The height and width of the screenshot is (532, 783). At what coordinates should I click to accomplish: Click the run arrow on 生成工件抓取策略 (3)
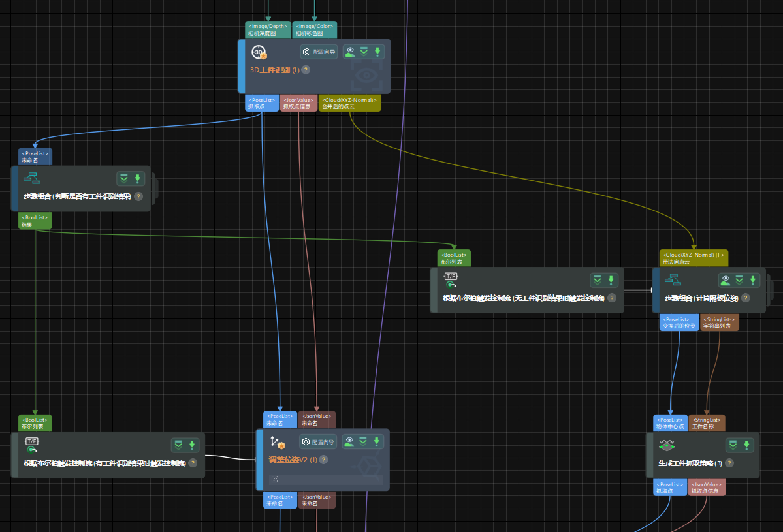[746, 445]
